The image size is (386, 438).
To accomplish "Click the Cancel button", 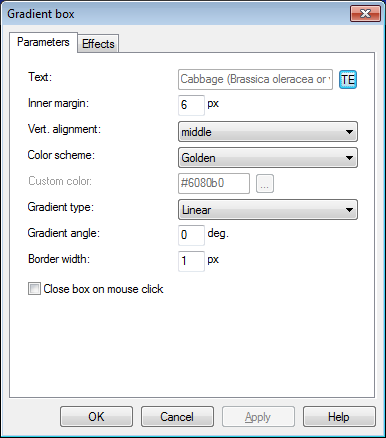I will tap(177, 417).
